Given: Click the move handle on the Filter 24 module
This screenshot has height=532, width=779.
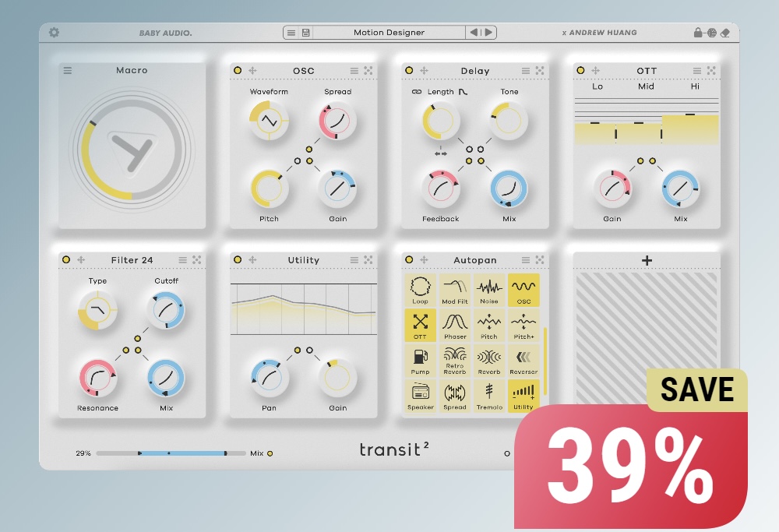Looking at the screenshot, I should 81,260.
